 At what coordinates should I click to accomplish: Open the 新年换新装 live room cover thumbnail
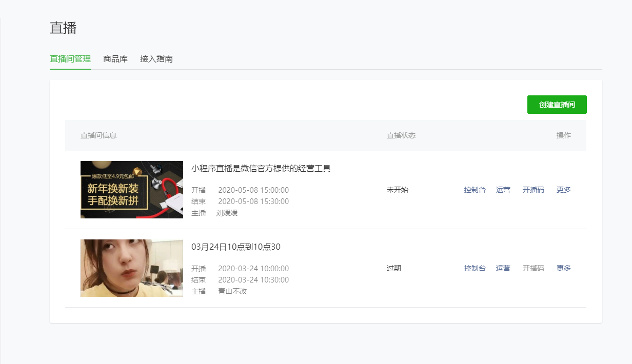click(x=131, y=190)
